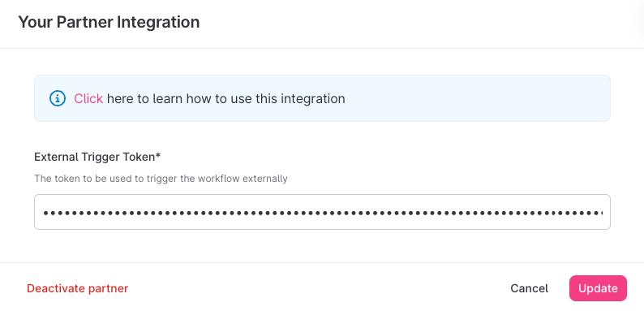This screenshot has height=311, width=644.
Task: Deactivate this partner integration
Action: point(78,288)
